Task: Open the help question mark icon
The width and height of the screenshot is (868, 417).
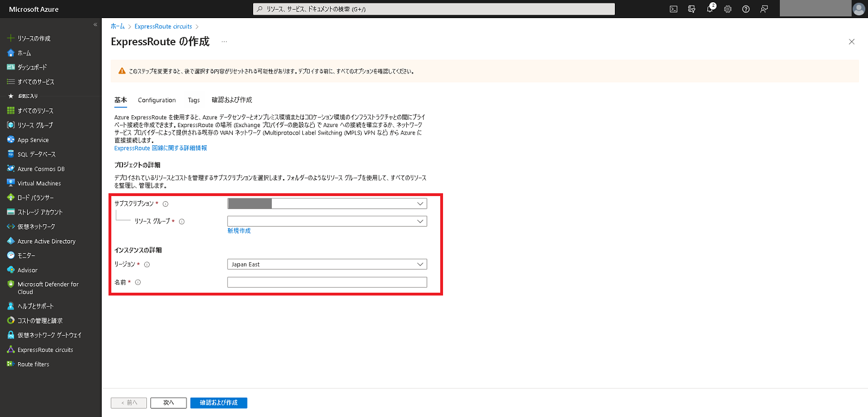Action: click(x=746, y=9)
